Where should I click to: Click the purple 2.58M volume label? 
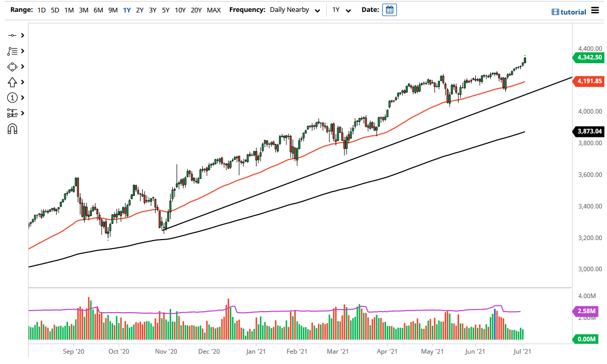[x=588, y=312]
